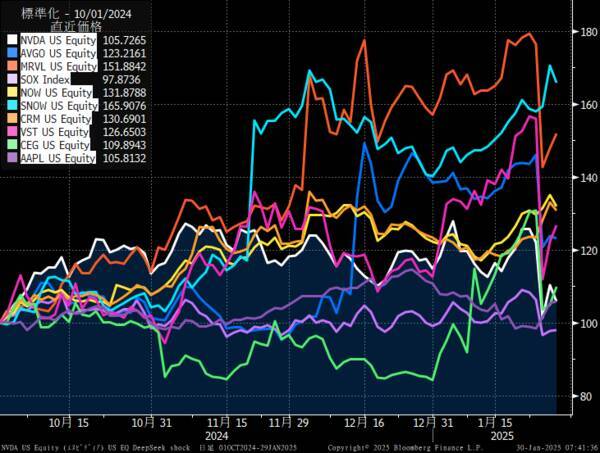600x453 pixels.
Task: Select the 'AAPL US Equity' legend label
Action: click(58, 158)
